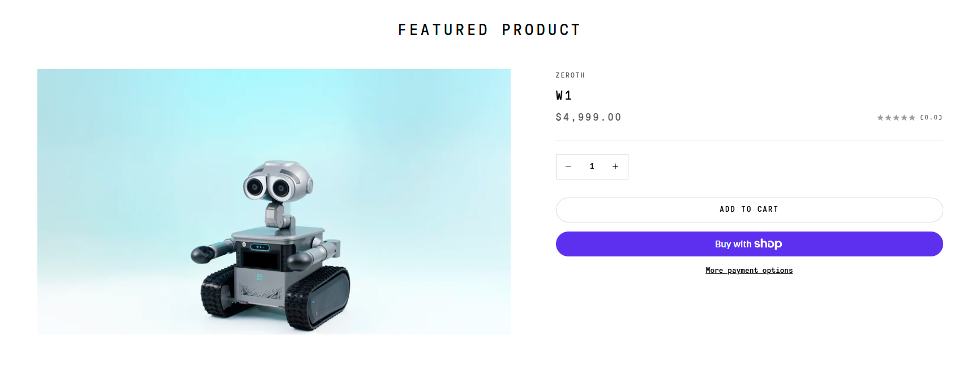Click the minus icon to decrease quantity
Screen dimensions: 980x377
pyautogui.click(x=568, y=166)
